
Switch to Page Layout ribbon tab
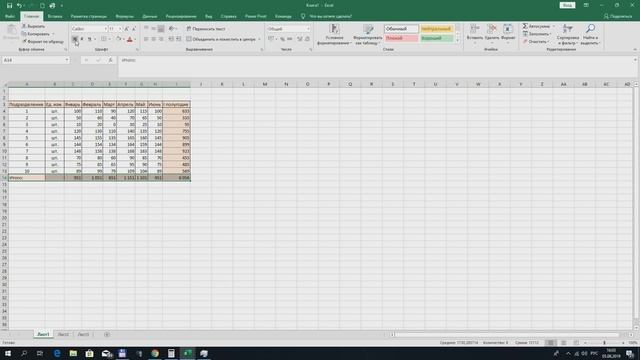[x=89, y=16]
